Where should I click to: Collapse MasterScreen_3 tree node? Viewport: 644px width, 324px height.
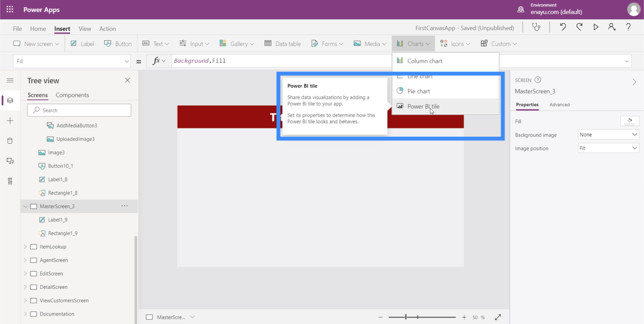click(25, 207)
